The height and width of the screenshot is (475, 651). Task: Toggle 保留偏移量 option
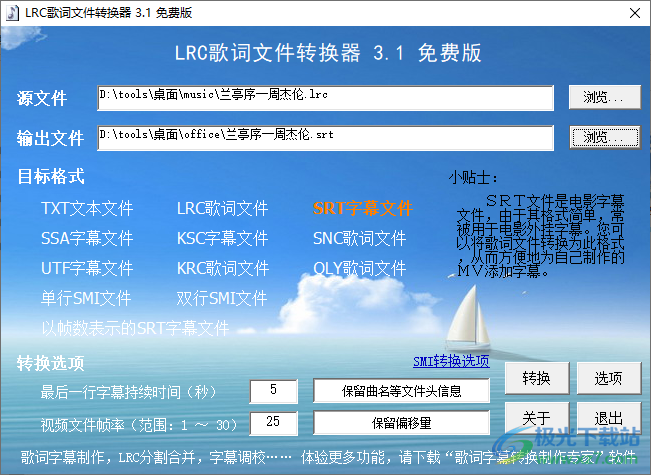tap(401, 423)
